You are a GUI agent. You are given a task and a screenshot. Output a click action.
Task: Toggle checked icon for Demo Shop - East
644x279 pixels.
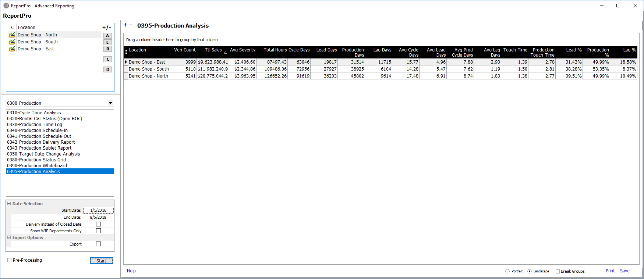(x=12, y=49)
